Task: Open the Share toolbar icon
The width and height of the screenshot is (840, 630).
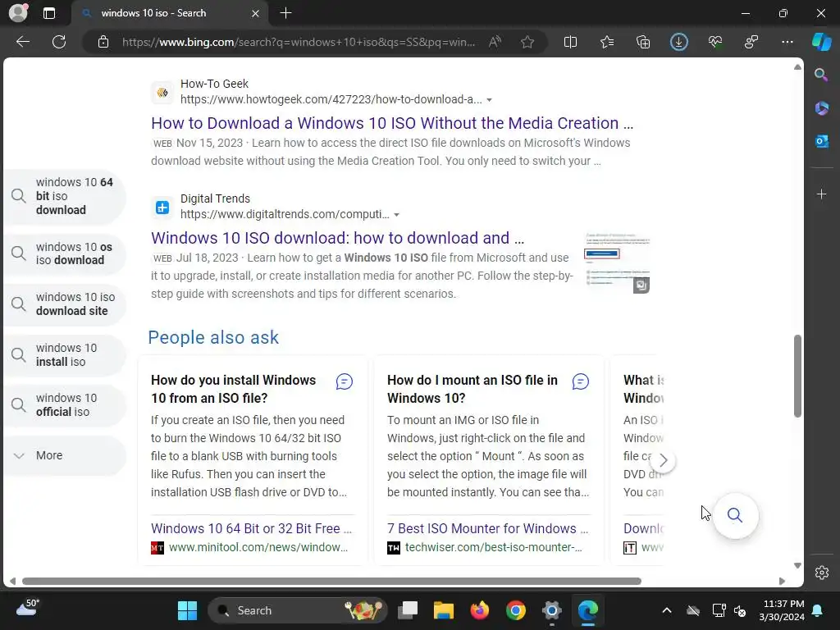Action: (751, 42)
